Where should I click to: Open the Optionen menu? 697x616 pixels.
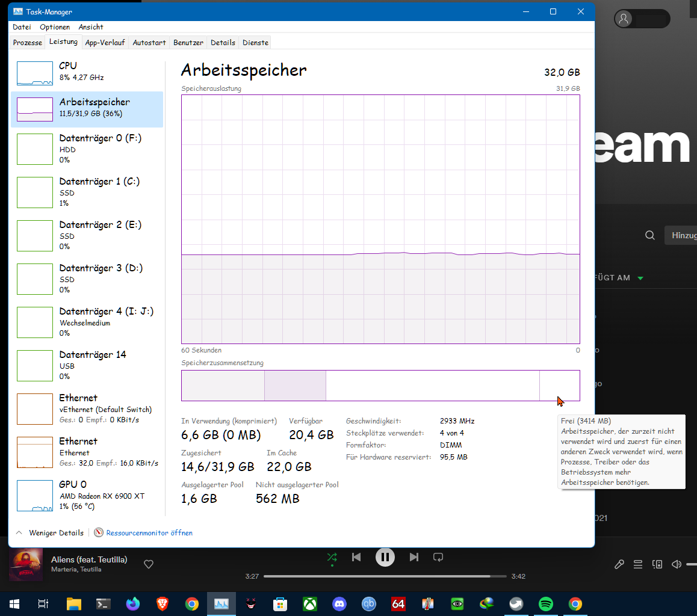pyautogui.click(x=55, y=27)
